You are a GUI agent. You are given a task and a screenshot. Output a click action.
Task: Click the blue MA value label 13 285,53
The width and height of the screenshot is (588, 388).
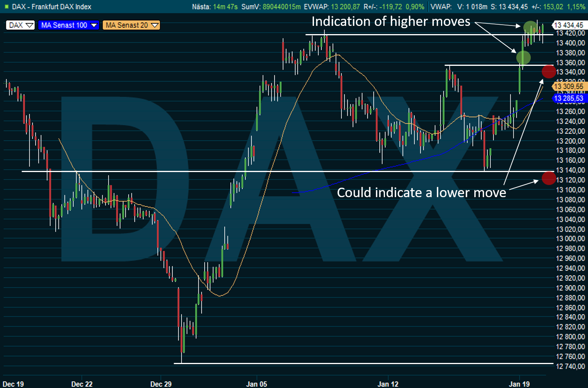coord(568,98)
